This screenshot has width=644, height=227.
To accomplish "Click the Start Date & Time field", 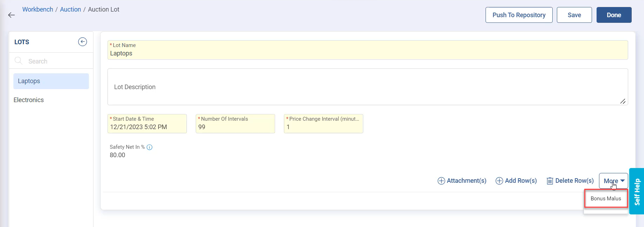I will coord(147,127).
